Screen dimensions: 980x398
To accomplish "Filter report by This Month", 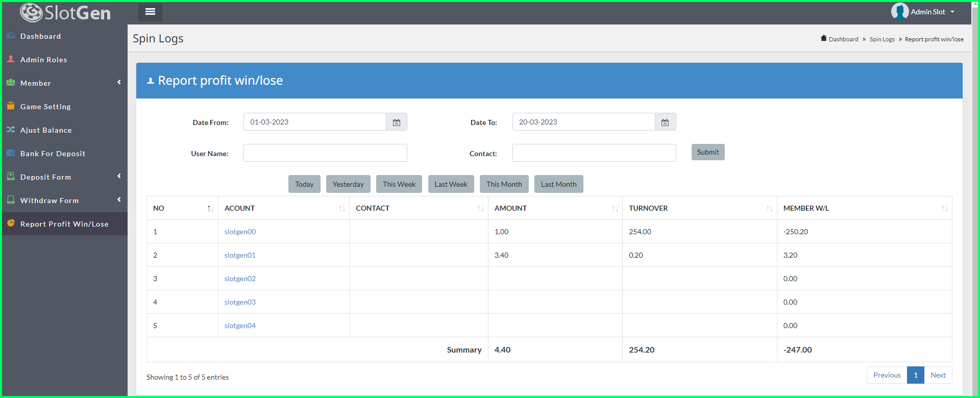I will (x=504, y=184).
